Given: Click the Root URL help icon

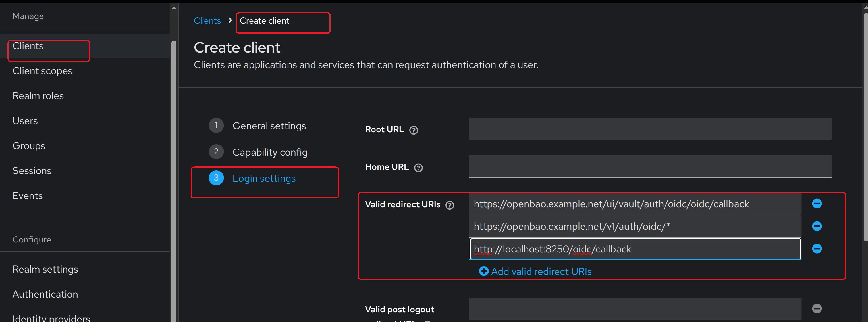Looking at the screenshot, I should [x=414, y=130].
